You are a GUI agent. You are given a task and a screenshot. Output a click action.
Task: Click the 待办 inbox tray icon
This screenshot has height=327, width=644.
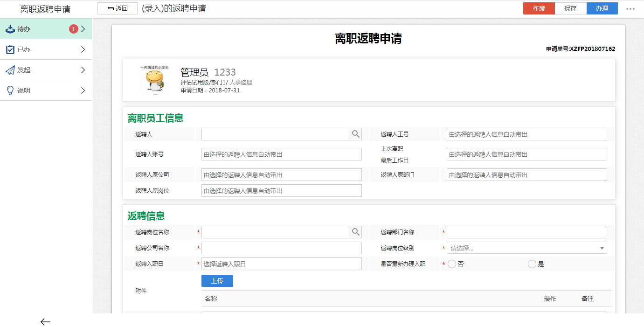tap(10, 29)
